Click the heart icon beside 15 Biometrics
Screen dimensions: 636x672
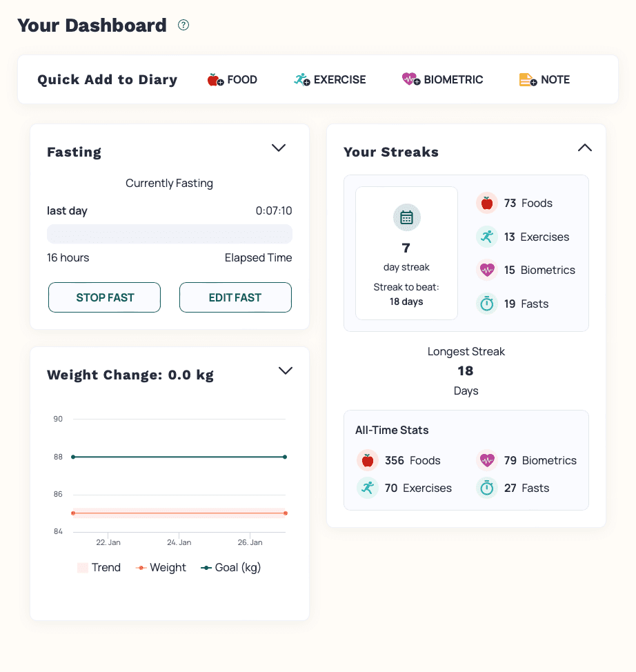[x=487, y=270]
